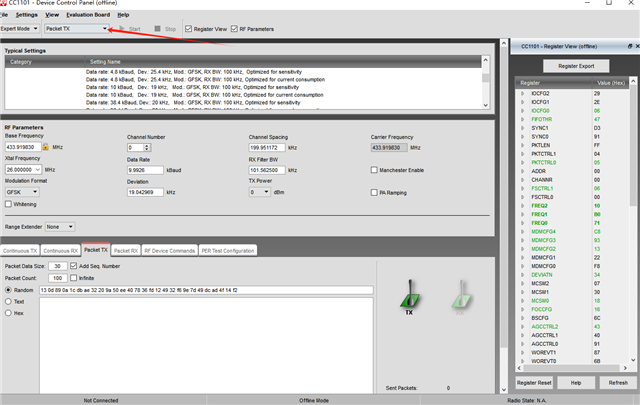Screen dimensions: 640x405
Task: Click the SYNC1 register value D3
Action: (x=597, y=128)
